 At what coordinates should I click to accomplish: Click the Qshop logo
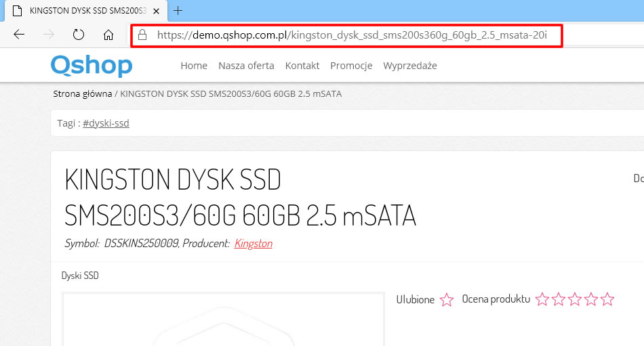(x=92, y=66)
